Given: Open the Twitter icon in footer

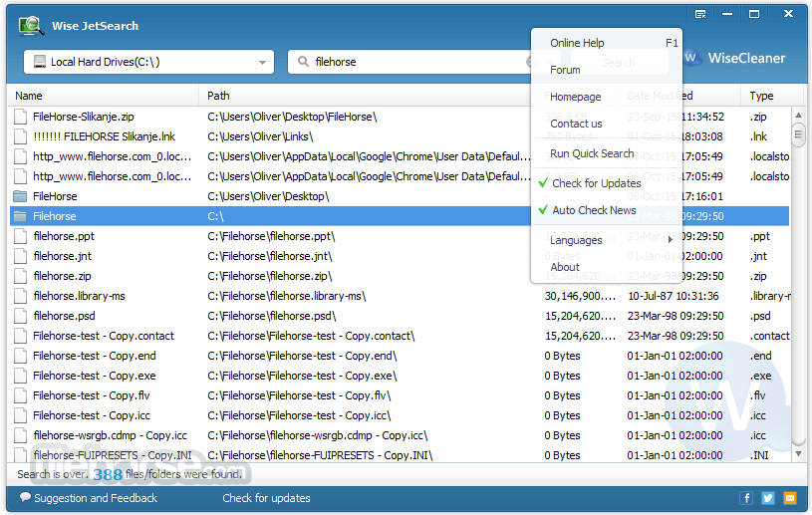Looking at the screenshot, I should (x=768, y=498).
